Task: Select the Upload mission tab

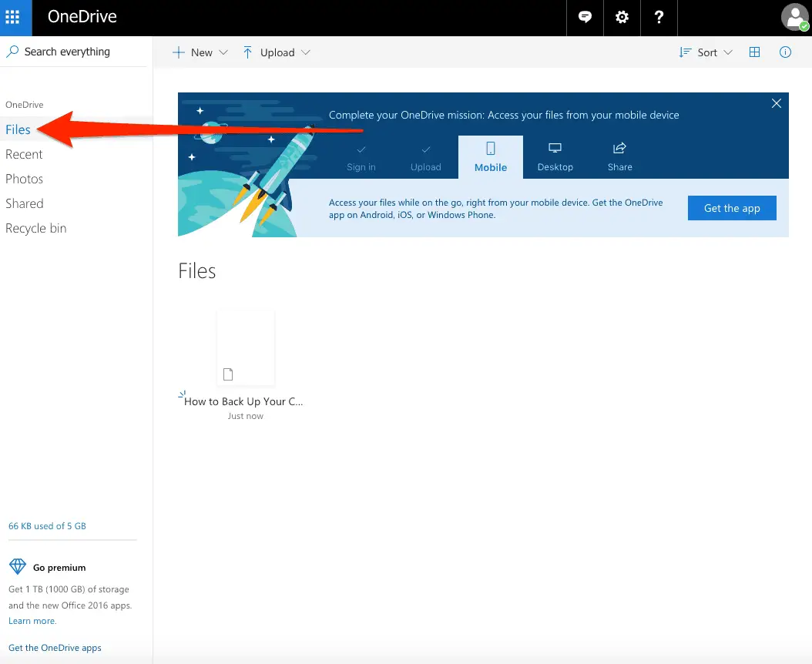Action: 426,157
